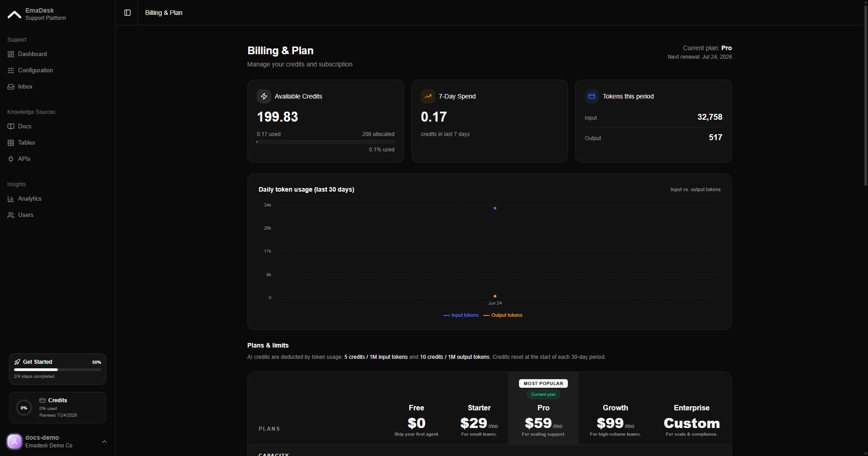The width and height of the screenshot is (868, 456).
Task: Click the 'Daily token usage (last 30 days)' heading
Action: coord(307,189)
